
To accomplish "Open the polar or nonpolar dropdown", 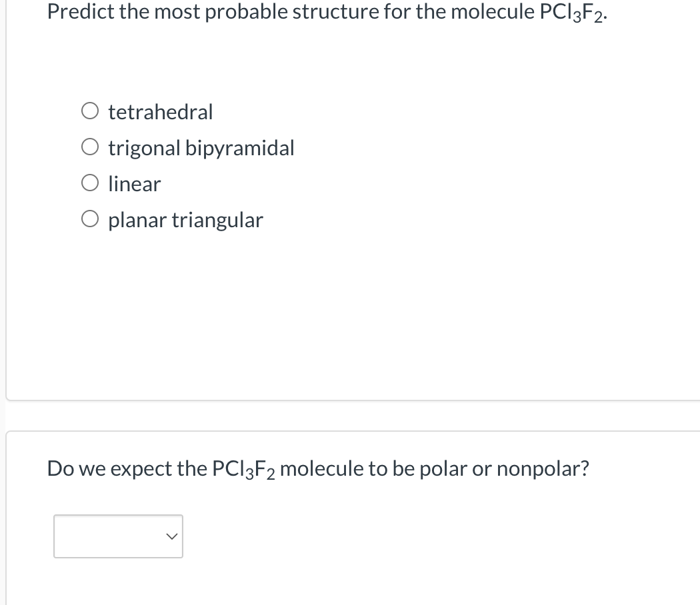I will pyautogui.click(x=118, y=536).
